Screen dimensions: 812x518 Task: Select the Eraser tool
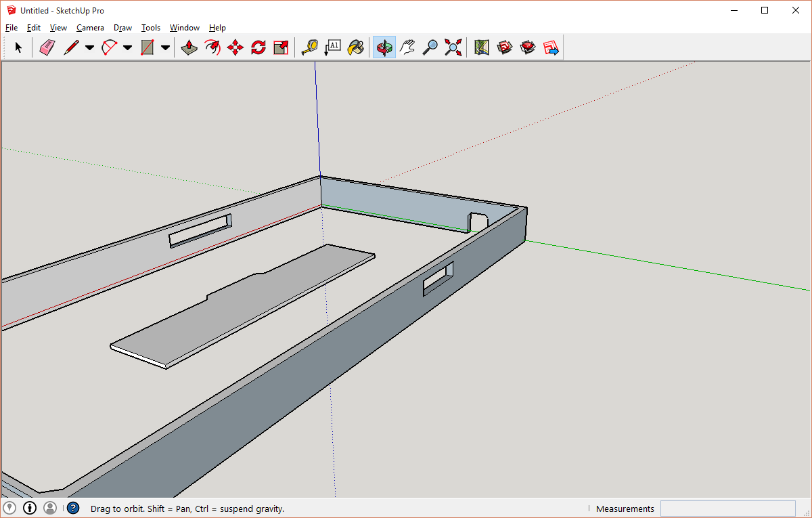(x=47, y=47)
